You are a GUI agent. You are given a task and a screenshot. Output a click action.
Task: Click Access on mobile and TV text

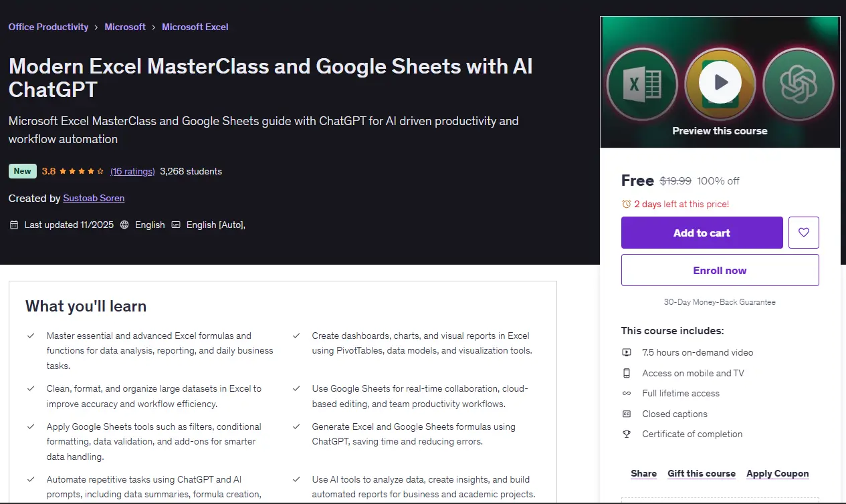pyautogui.click(x=693, y=373)
